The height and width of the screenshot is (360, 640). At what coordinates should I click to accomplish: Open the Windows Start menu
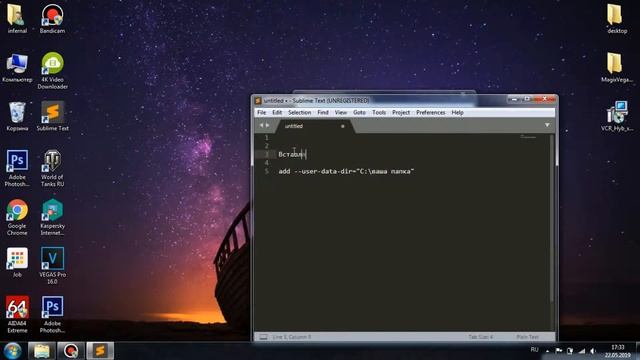[x=12, y=351]
